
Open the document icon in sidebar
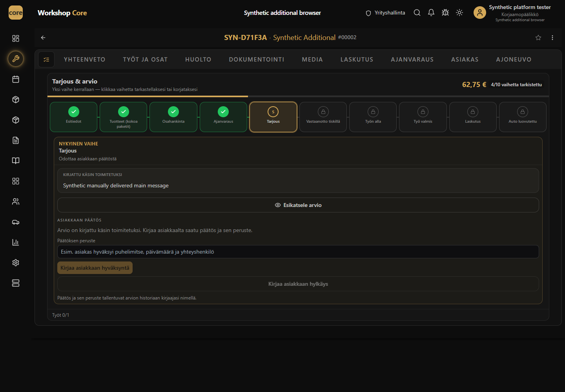click(x=16, y=140)
